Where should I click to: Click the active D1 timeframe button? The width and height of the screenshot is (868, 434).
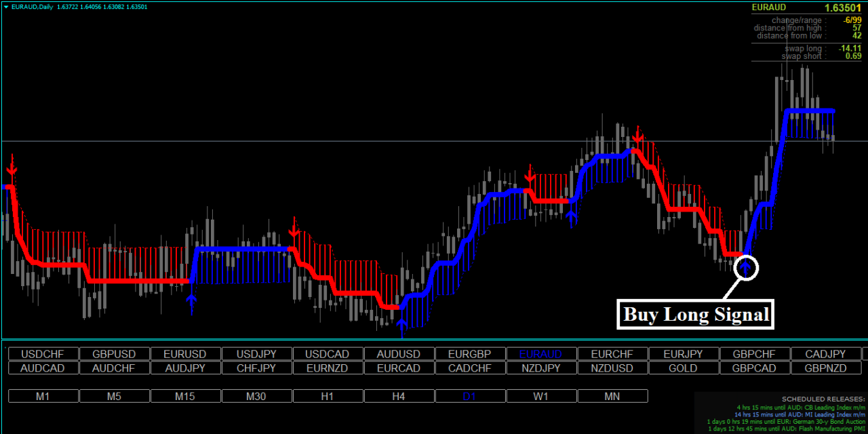coord(470,396)
